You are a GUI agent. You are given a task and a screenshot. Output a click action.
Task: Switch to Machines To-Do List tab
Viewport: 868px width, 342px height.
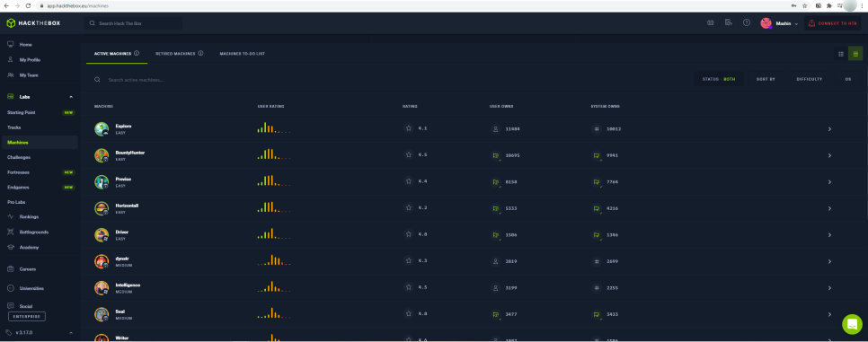[x=243, y=54]
